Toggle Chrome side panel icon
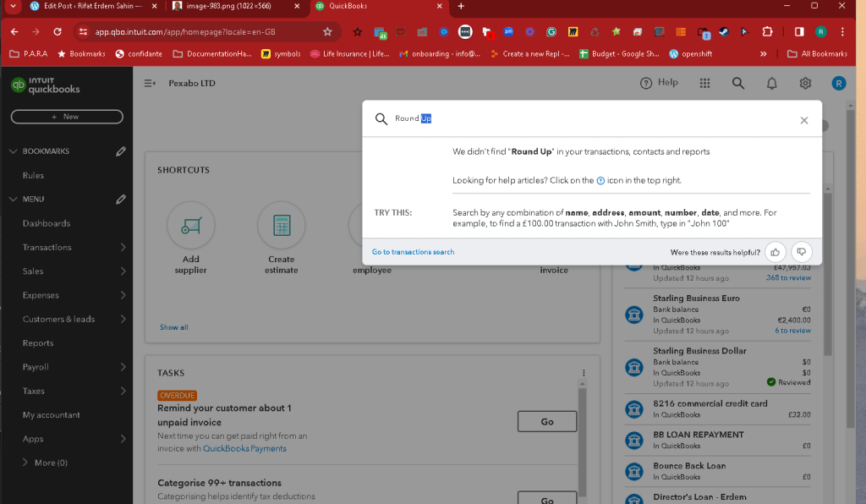Viewport: 866px width, 504px height. coord(799,32)
